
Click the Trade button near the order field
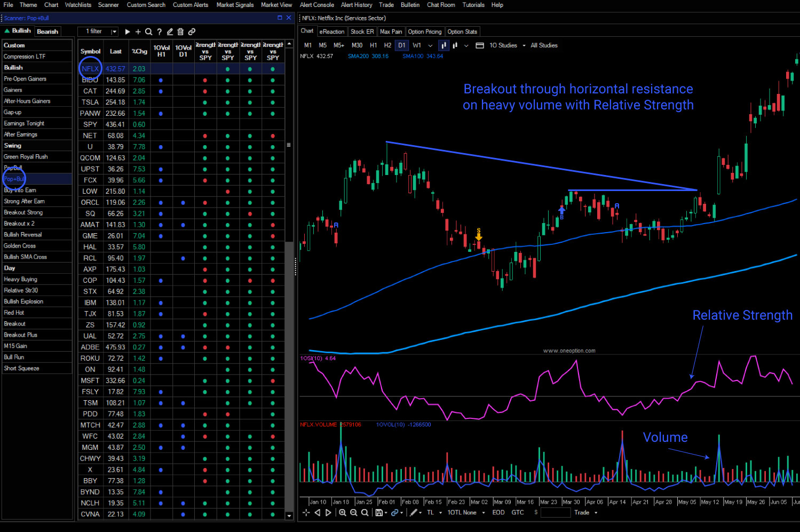point(582,512)
